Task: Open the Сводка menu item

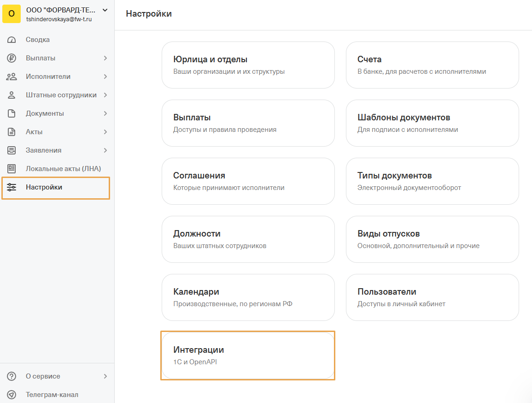Action: point(38,40)
